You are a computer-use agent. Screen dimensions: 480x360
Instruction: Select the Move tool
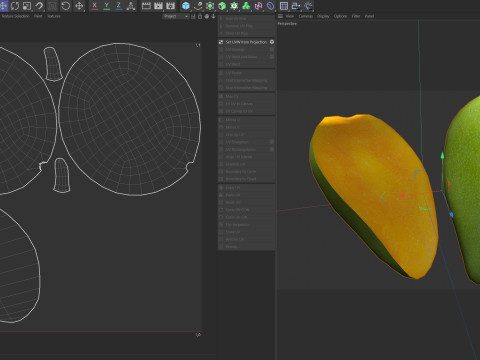coord(3,6)
